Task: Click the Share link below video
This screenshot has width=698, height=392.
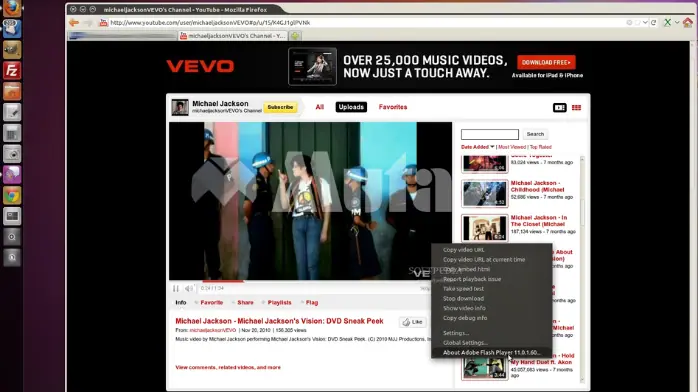Action: [245, 303]
